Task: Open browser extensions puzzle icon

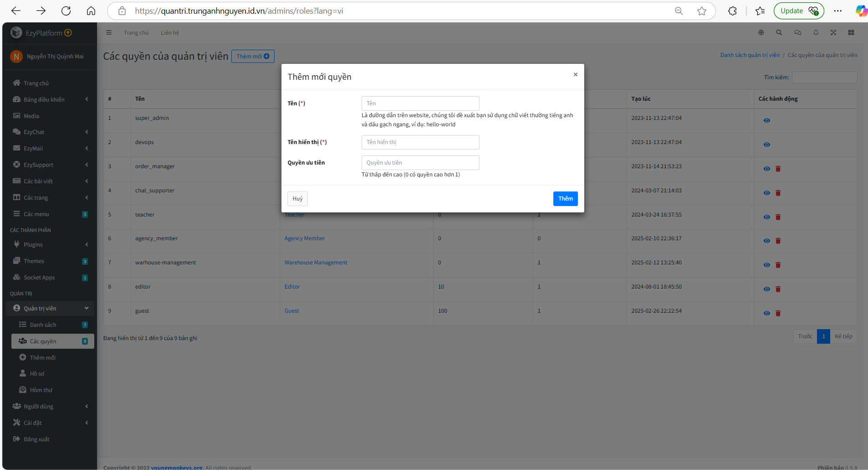Action: pos(732,11)
